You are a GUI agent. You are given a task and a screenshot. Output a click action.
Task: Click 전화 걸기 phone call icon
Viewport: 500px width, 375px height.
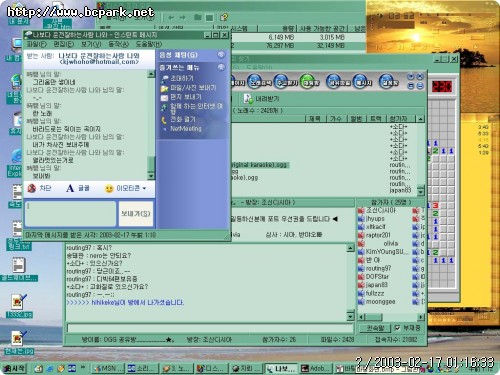pyautogui.click(x=164, y=120)
